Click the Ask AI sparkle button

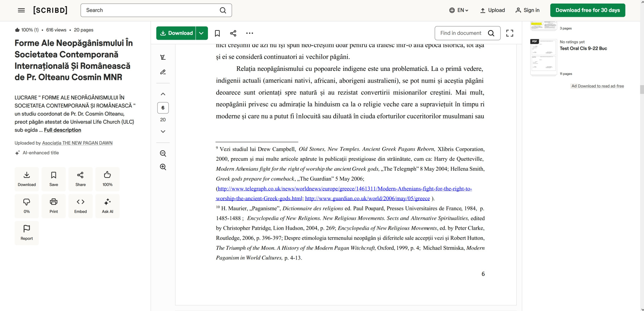pos(107,206)
